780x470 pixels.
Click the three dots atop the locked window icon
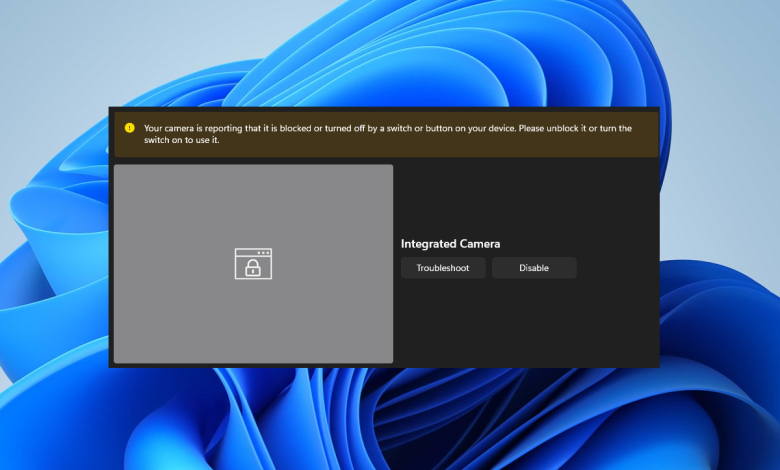point(262,253)
